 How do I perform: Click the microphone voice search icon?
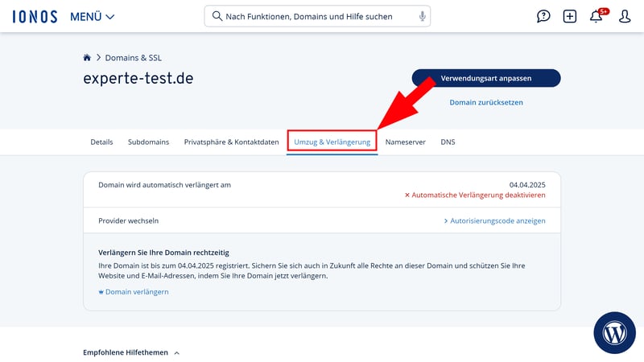click(x=422, y=16)
